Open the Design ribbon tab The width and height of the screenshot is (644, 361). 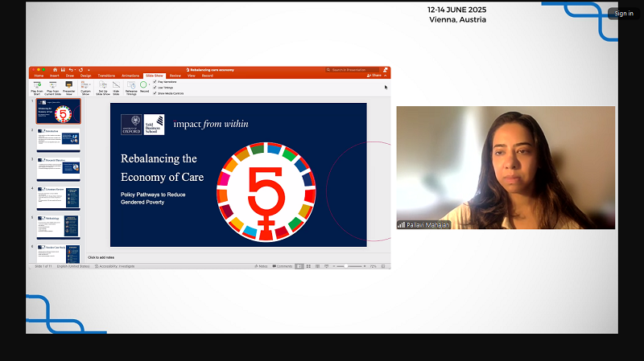86,76
